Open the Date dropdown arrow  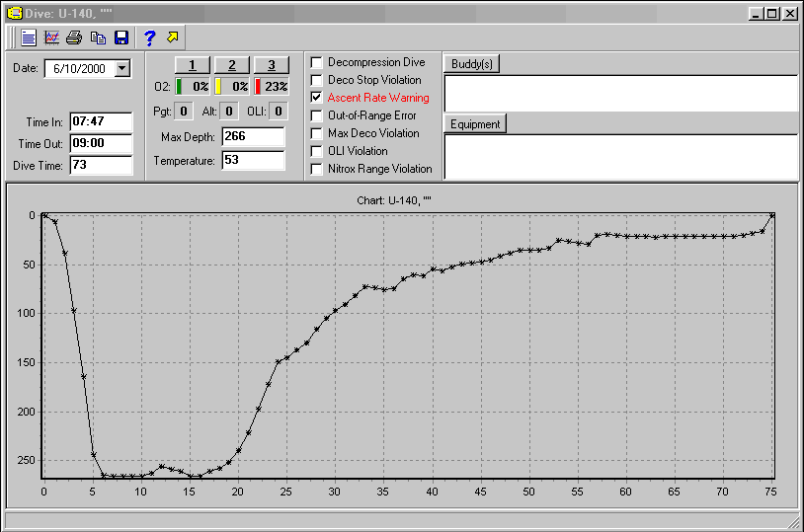pyautogui.click(x=122, y=68)
